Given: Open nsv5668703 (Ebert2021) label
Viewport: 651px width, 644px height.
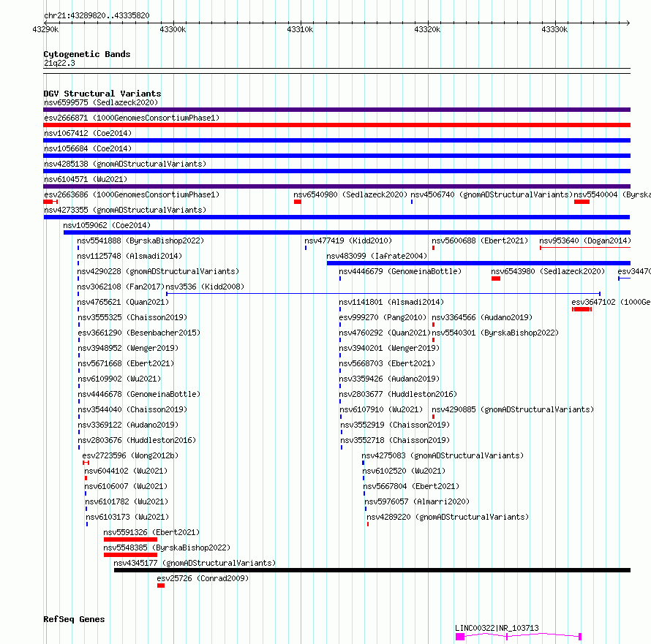Looking at the screenshot, I should click(387, 363).
